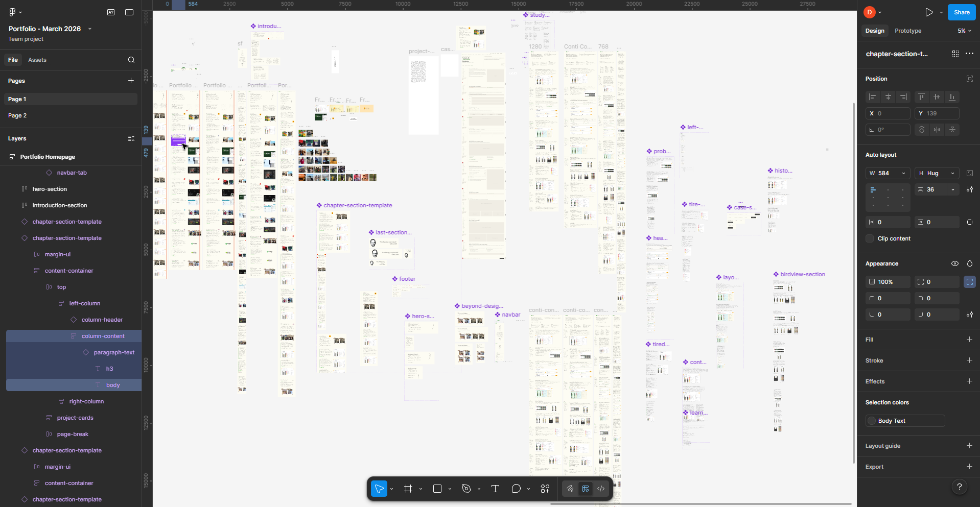Select the Pen tool
The height and width of the screenshot is (507, 980).
click(466, 489)
